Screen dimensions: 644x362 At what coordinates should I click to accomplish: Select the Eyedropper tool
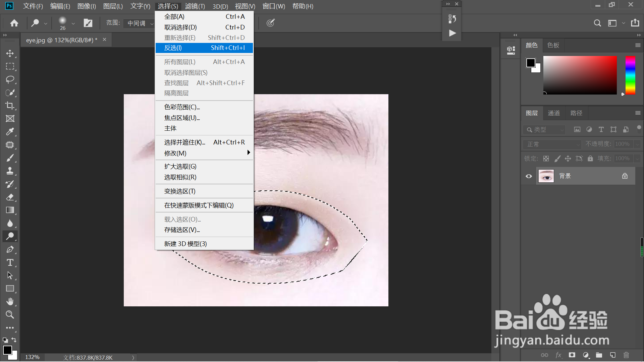point(10,131)
